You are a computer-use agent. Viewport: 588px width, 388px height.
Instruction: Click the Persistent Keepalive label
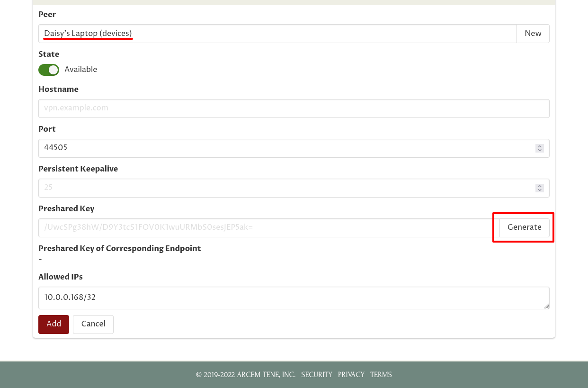coord(78,169)
